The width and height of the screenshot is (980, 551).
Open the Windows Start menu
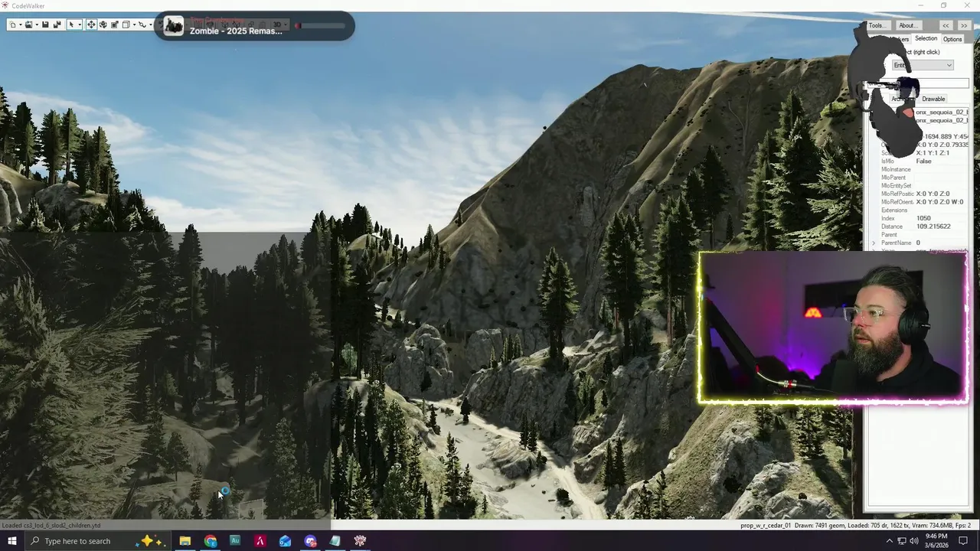click(x=11, y=541)
